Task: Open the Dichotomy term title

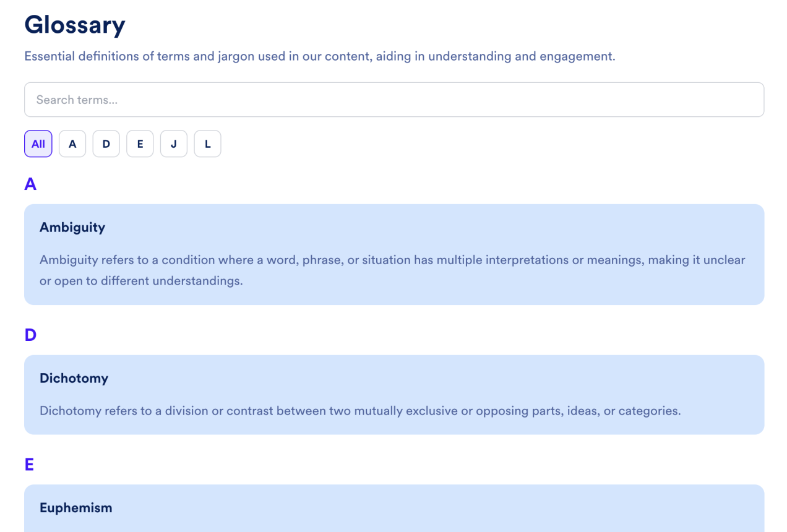Action: [x=74, y=379]
